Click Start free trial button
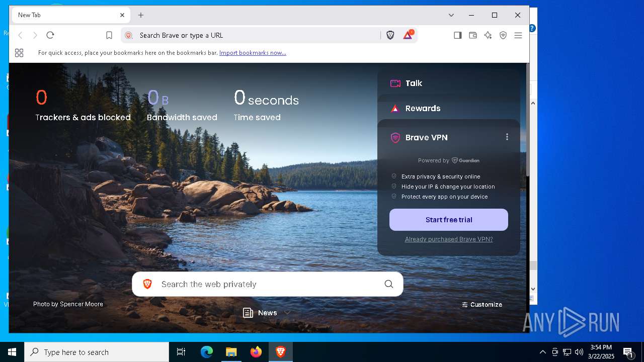The height and width of the screenshot is (362, 644). point(449,220)
